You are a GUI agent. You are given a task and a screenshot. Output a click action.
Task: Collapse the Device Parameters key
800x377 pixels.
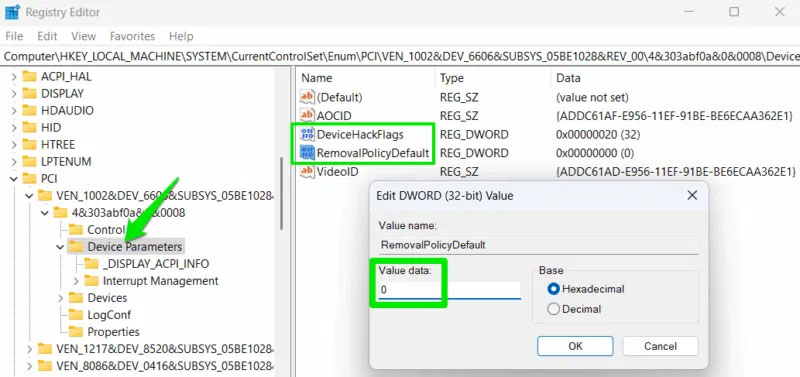(60, 247)
